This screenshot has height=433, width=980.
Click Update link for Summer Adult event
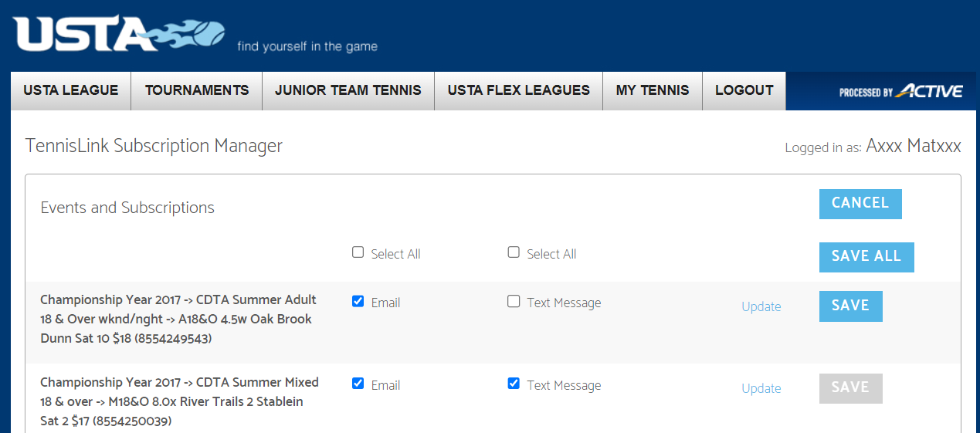761,306
